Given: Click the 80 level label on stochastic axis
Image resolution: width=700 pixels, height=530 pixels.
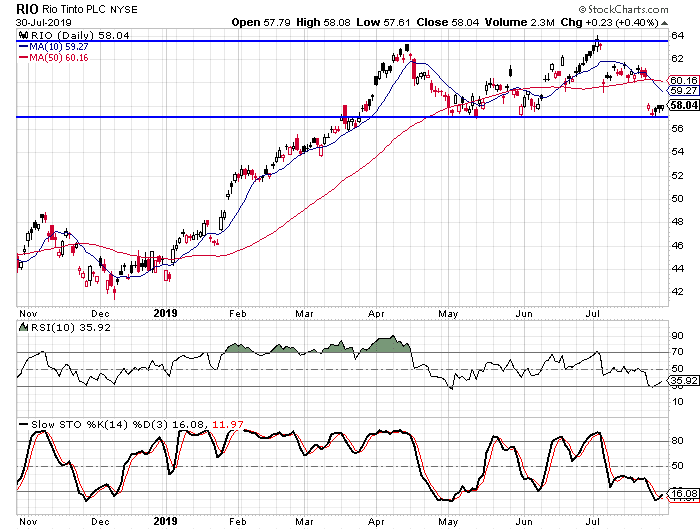Looking at the screenshot, I should pyautogui.click(x=677, y=441).
